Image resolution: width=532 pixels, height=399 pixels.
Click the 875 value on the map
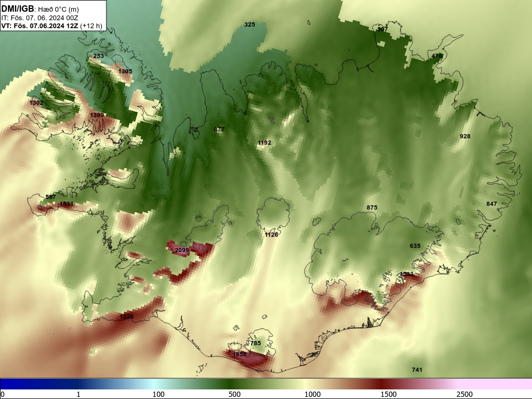(x=372, y=207)
